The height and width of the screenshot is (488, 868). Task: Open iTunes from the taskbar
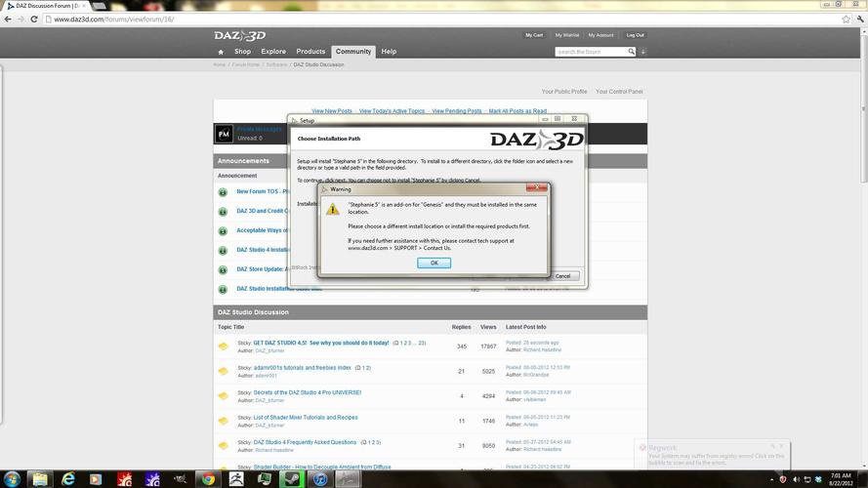(320, 479)
